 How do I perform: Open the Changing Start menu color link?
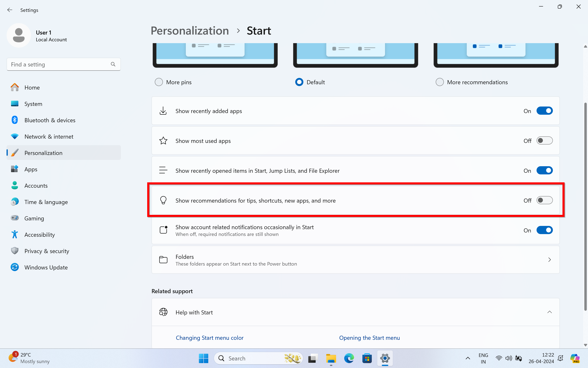[x=209, y=338]
